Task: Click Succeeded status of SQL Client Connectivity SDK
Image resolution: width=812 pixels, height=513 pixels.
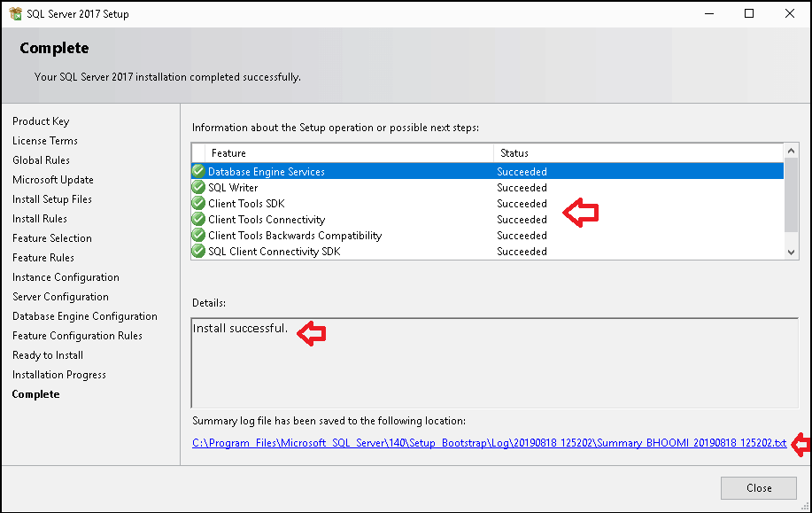Action: tap(522, 252)
